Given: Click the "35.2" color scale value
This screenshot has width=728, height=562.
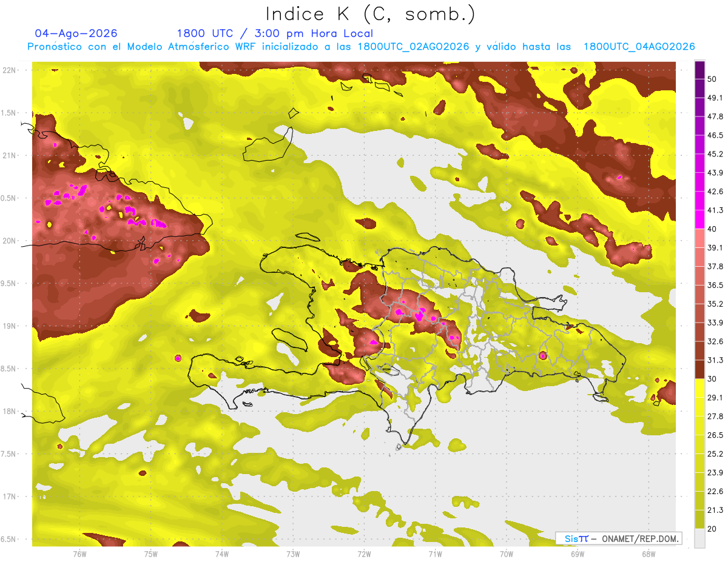Looking at the screenshot, I should tap(715, 304).
